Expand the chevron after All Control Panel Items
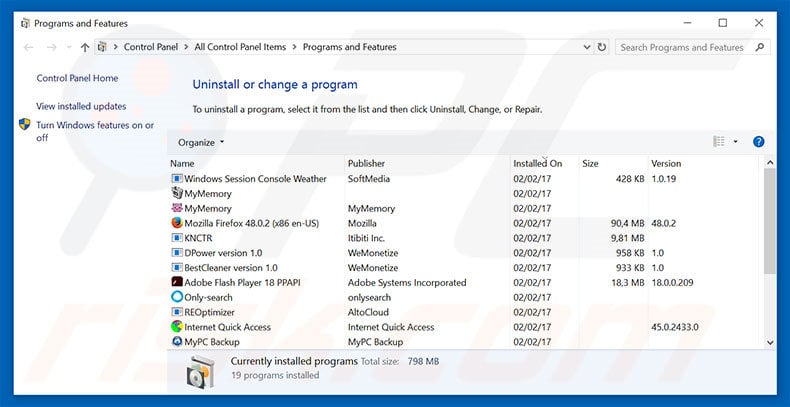This screenshot has width=790, height=407. [294, 47]
